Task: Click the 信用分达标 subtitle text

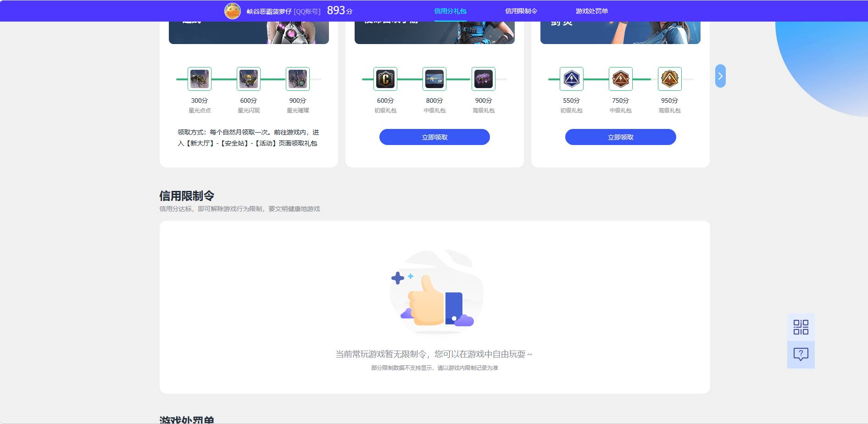Action: [239, 209]
